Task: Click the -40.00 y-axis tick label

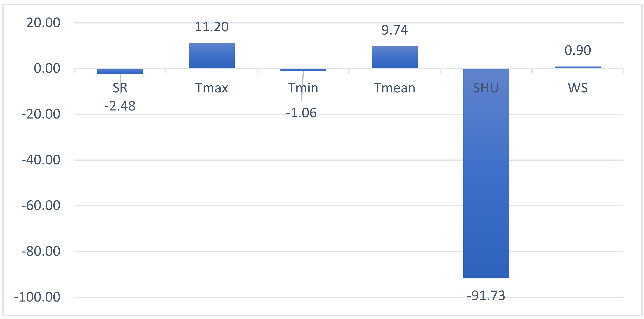Action: [41, 160]
